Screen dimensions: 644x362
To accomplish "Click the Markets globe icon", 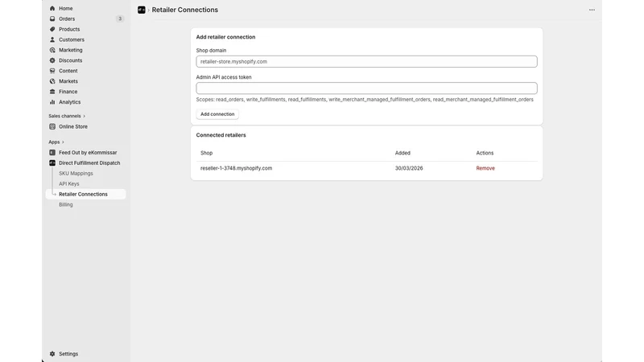I will tap(52, 81).
